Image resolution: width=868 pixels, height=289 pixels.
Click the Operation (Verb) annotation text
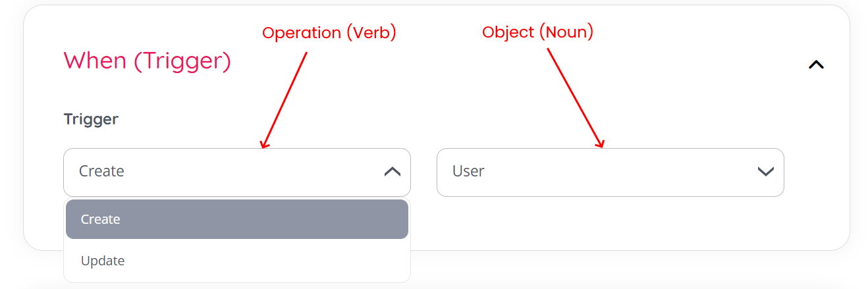[329, 33]
